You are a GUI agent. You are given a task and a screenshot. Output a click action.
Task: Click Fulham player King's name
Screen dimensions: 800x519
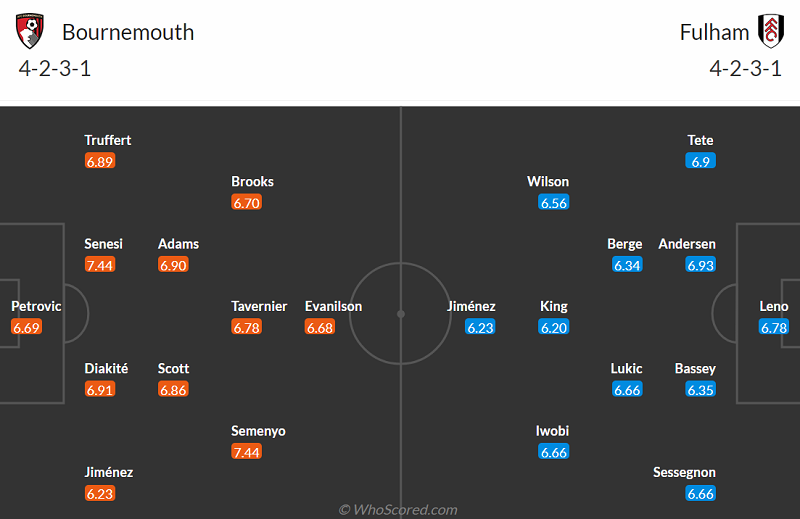pos(553,306)
